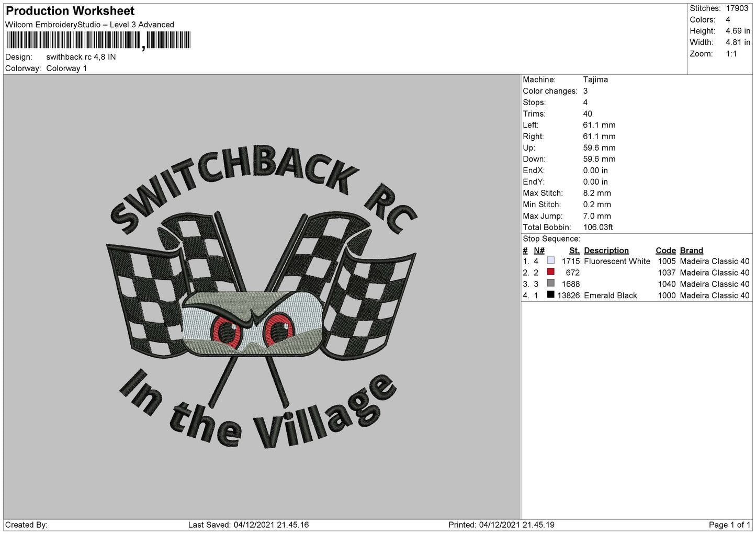Click the machine value 'Tajima'
This screenshot has width=756, height=534.
[x=595, y=79]
